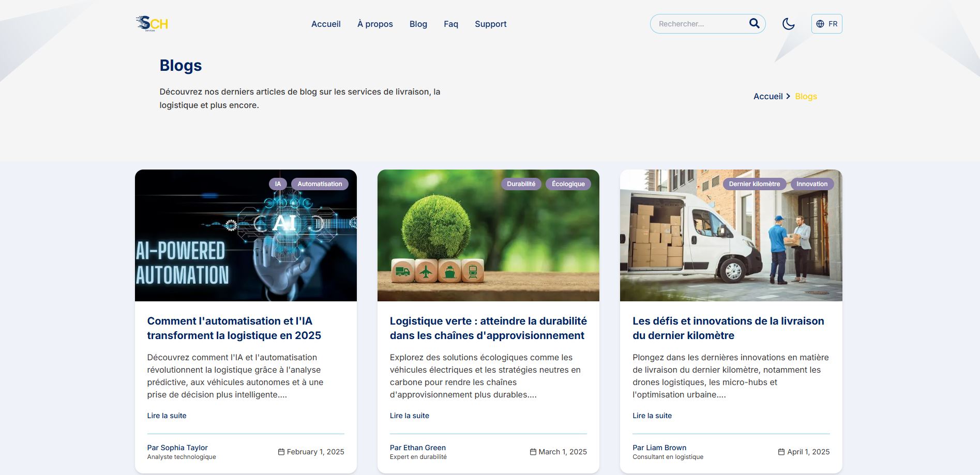Click the breadcrumb chevron after Accueil
Image resolution: width=980 pixels, height=475 pixels.
click(x=788, y=96)
